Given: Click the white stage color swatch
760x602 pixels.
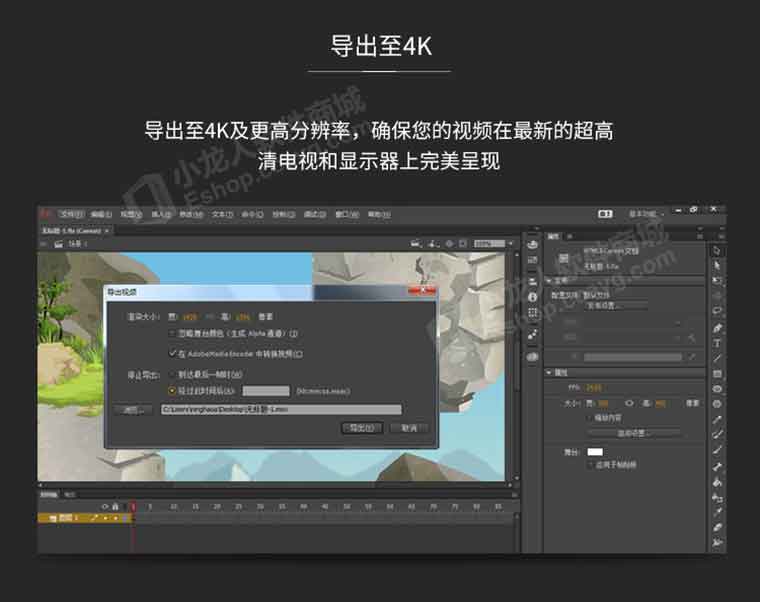Looking at the screenshot, I should (x=595, y=452).
